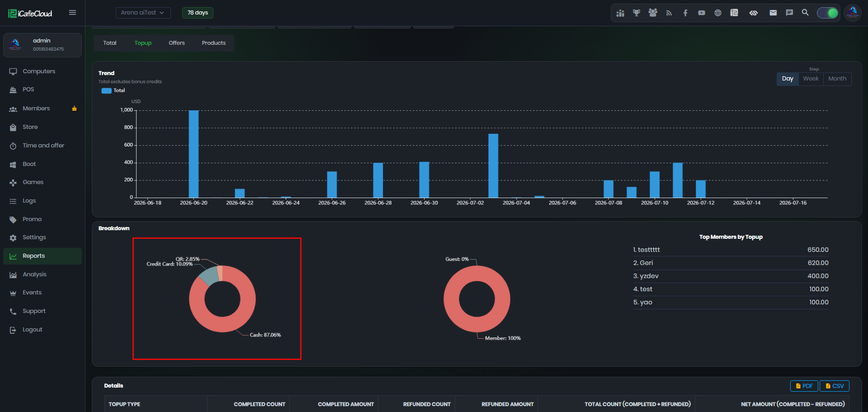Click the globe website icon

click(x=718, y=13)
